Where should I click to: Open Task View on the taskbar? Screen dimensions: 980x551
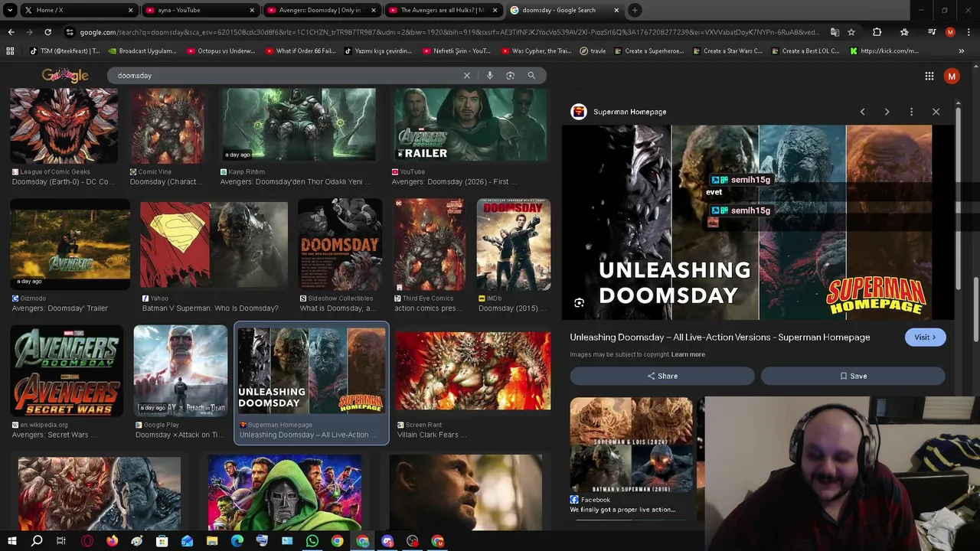click(61, 541)
